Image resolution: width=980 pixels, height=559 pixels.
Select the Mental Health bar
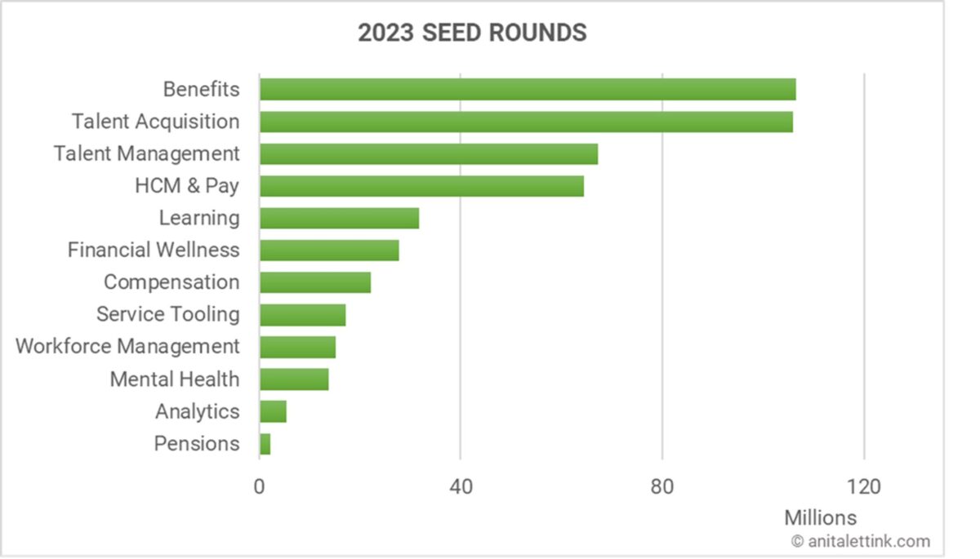pos(294,379)
